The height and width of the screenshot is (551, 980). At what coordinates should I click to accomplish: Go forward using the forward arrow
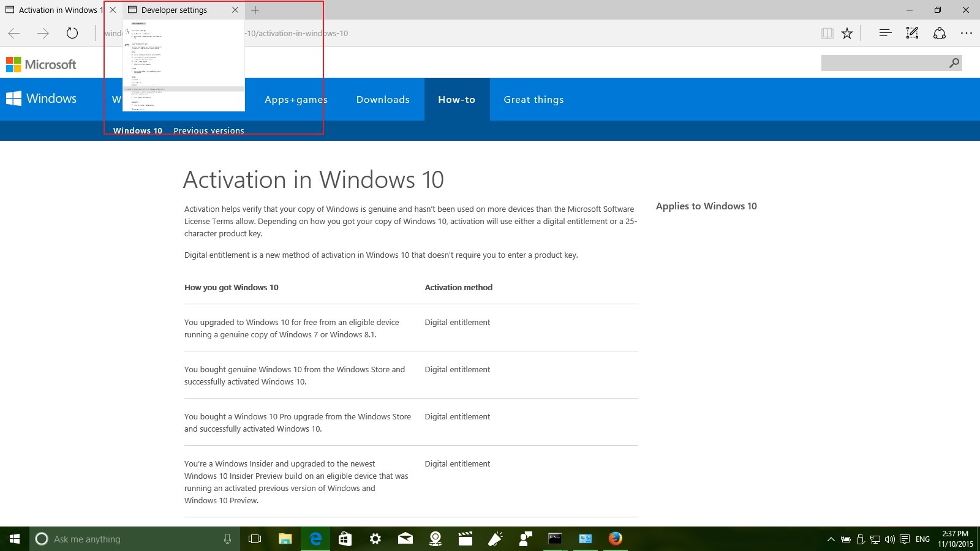(x=43, y=33)
